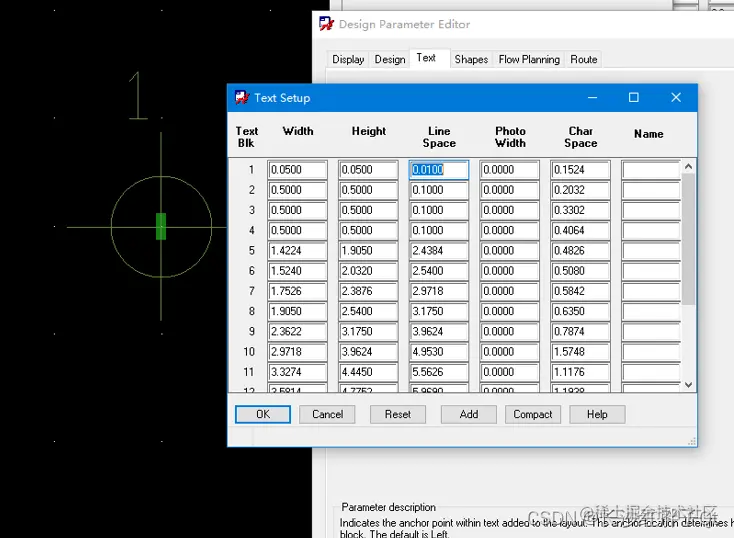Click Line Space field of block 1

[x=439, y=170]
